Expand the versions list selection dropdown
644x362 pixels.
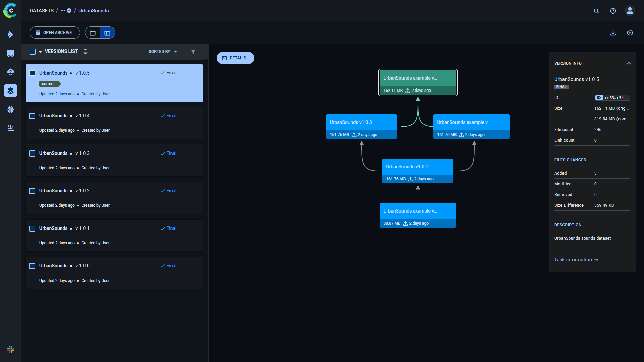pyautogui.click(x=40, y=52)
